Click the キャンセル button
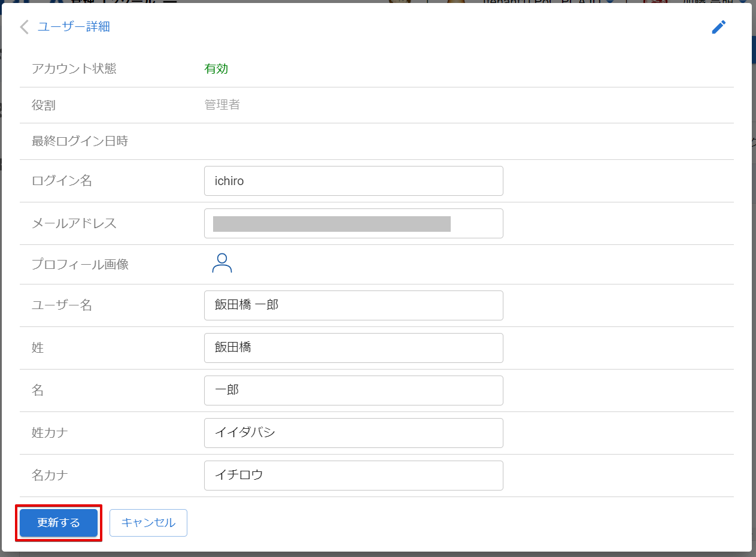 pyautogui.click(x=148, y=523)
